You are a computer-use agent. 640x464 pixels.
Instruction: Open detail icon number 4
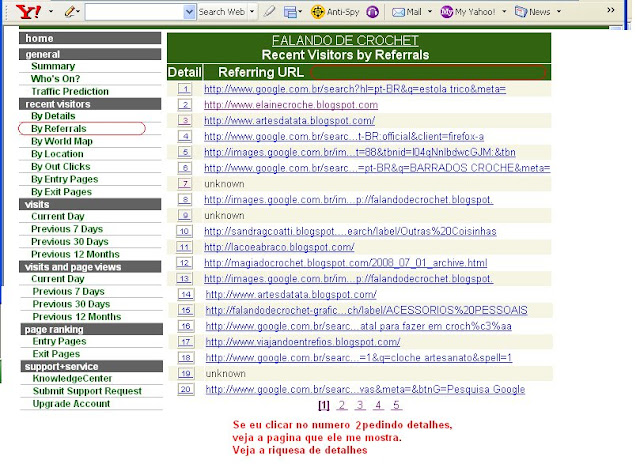[x=185, y=136]
